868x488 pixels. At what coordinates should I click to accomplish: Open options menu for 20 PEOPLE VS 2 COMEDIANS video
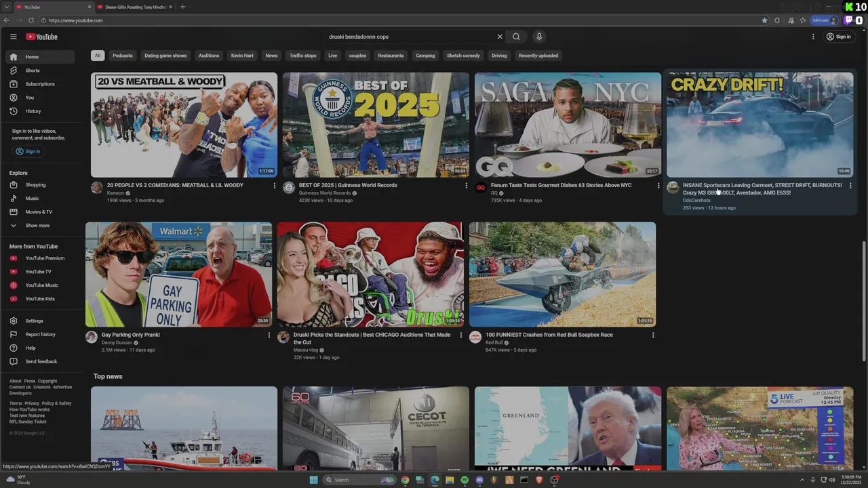coord(275,186)
